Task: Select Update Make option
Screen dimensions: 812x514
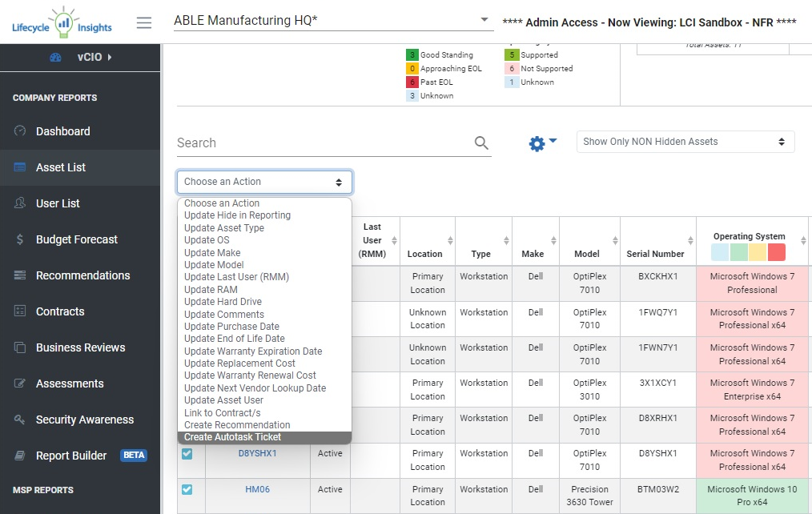Action: click(x=264, y=253)
